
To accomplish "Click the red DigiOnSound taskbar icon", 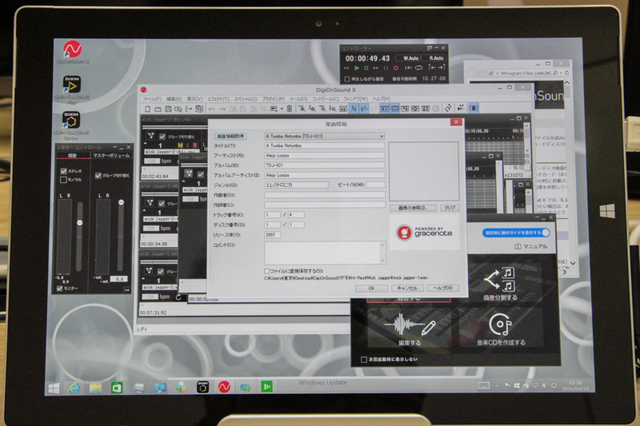I will click(226, 386).
